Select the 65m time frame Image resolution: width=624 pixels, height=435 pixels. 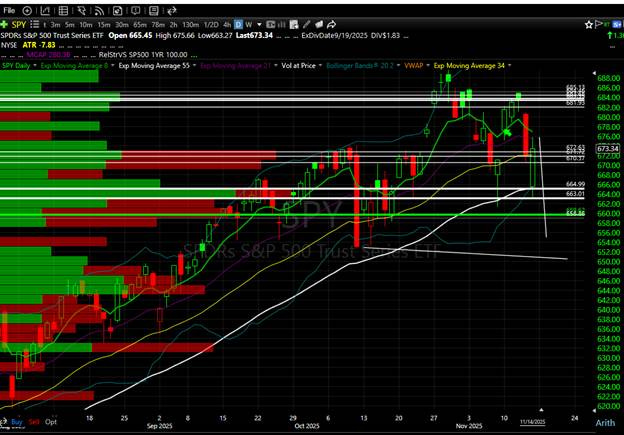pos(140,25)
